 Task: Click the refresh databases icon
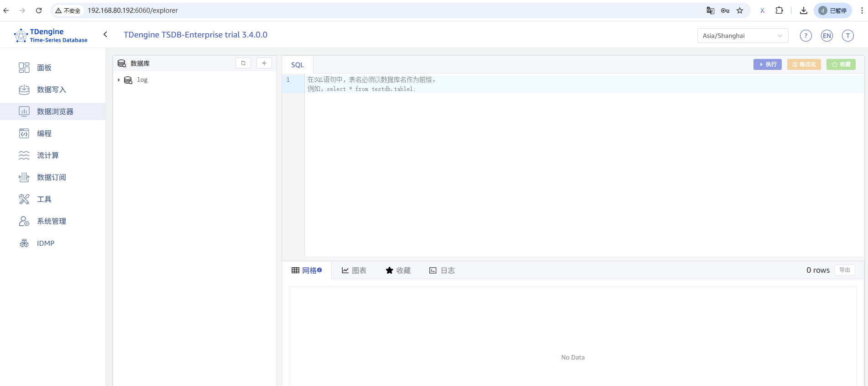(x=243, y=63)
